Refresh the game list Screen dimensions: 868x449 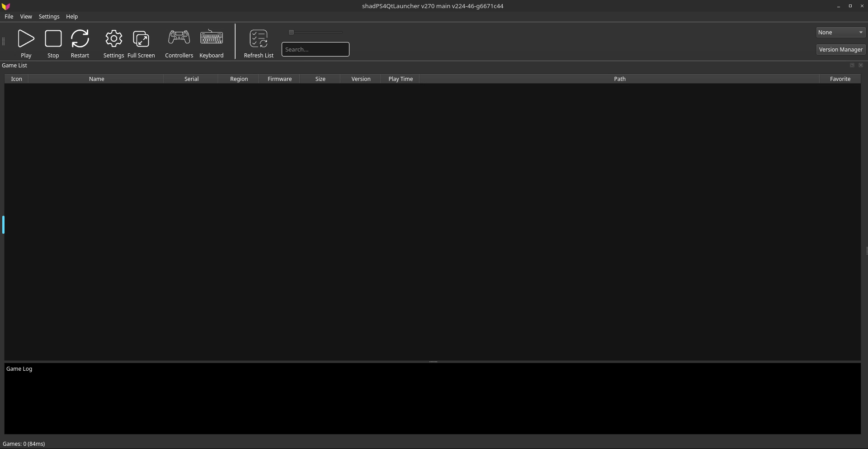click(x=259, y=39)
